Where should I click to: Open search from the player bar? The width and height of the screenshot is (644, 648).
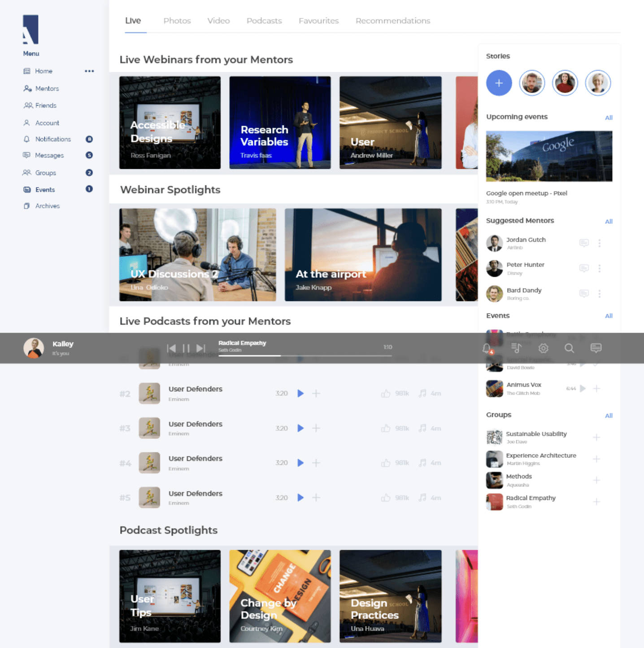[569, 348]
